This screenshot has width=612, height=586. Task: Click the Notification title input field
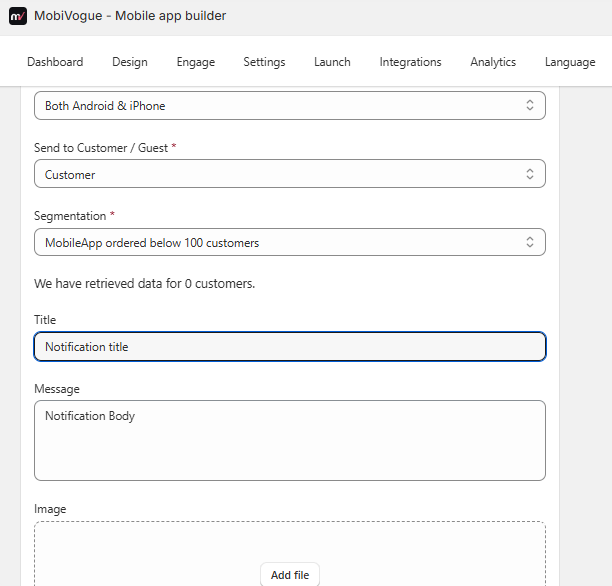290,347
